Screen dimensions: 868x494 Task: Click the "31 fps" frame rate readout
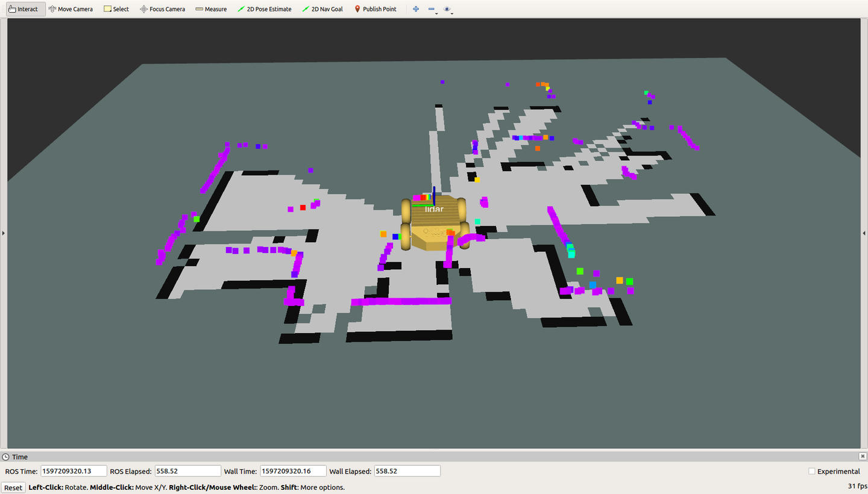(x=857, y=486)
